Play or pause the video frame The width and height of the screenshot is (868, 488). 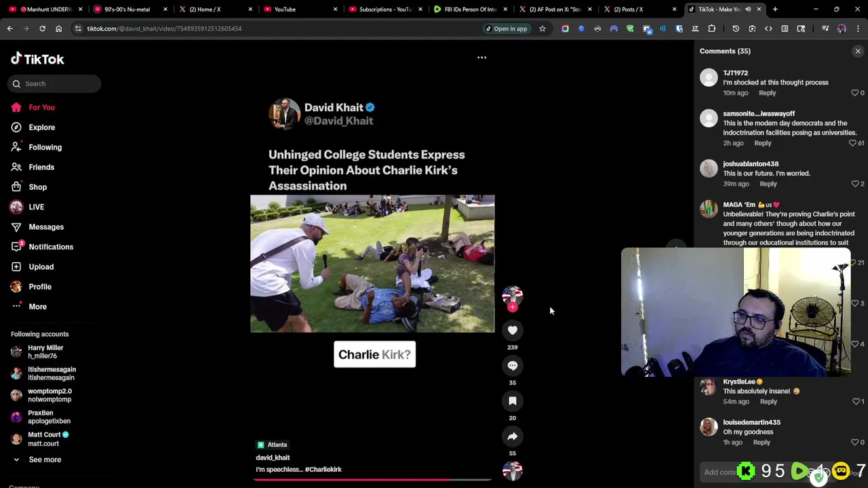pos(372,264)
